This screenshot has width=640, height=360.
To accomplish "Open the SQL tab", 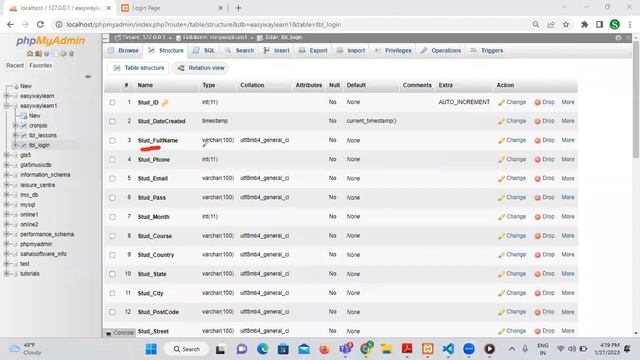I will 204,51.
